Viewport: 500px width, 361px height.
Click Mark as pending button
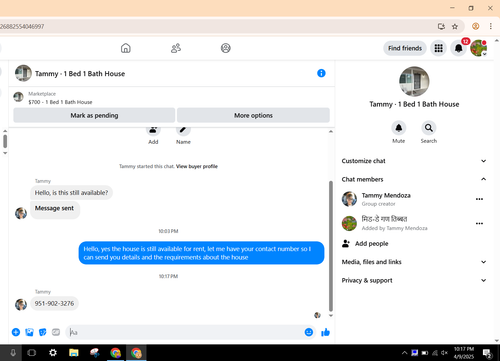[x=94, y=115]
